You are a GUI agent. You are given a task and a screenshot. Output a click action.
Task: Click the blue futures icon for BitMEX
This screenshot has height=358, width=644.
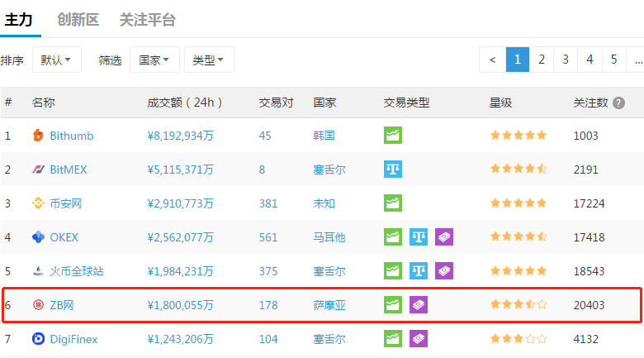click(x=393, y=169)
